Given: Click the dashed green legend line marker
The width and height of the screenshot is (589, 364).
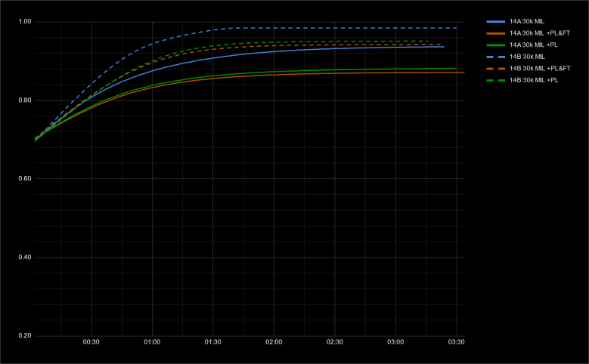Looking at the screenshot, I should point(494,79).
